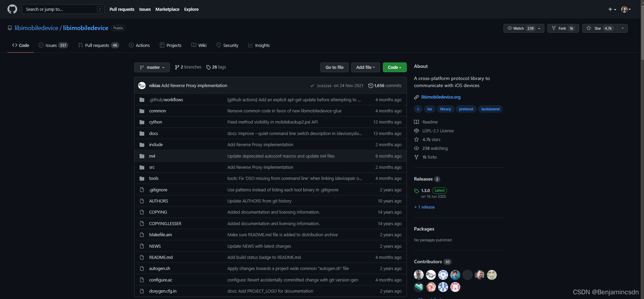Open the plus create-new menu
The width and height of the screenshot is (644, 299).
point(612,9)
